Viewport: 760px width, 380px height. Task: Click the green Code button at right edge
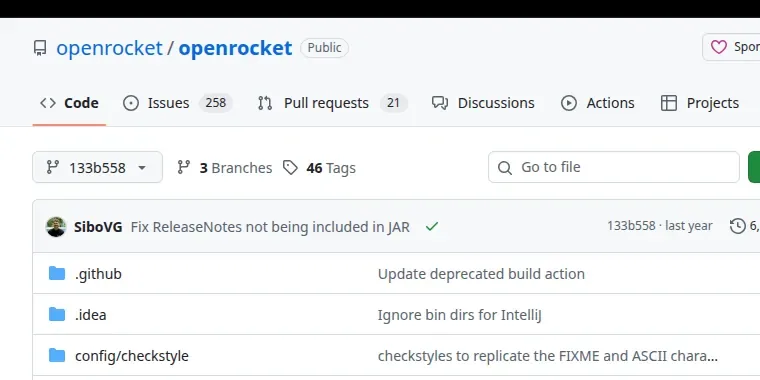[x=754, y=167]
